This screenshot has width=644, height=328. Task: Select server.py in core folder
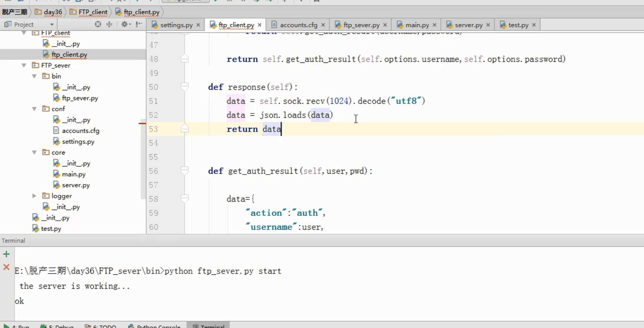click(x=76, y=185)
